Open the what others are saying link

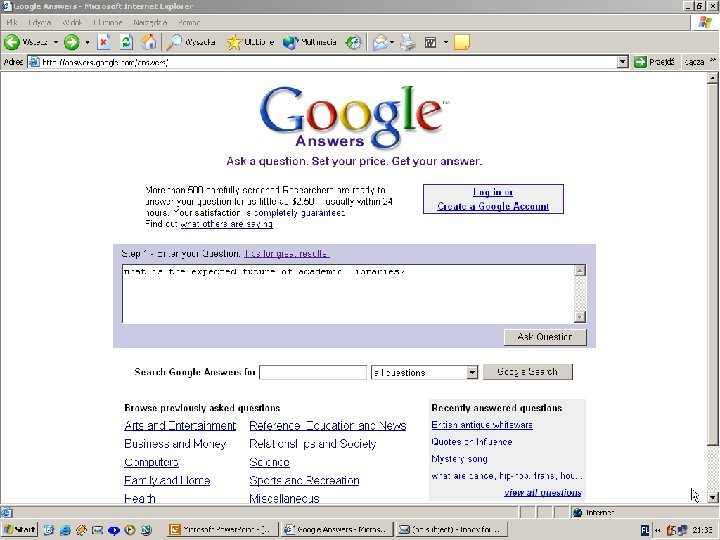226,224
